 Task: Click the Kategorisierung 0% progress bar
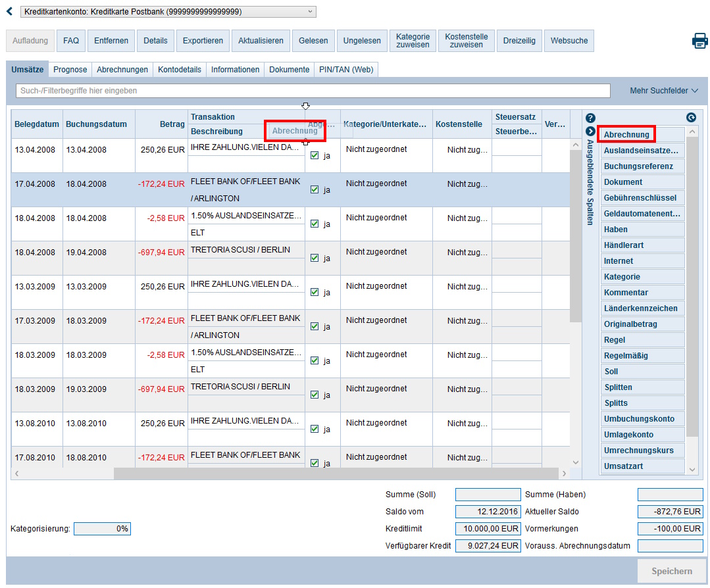[103, 529]
